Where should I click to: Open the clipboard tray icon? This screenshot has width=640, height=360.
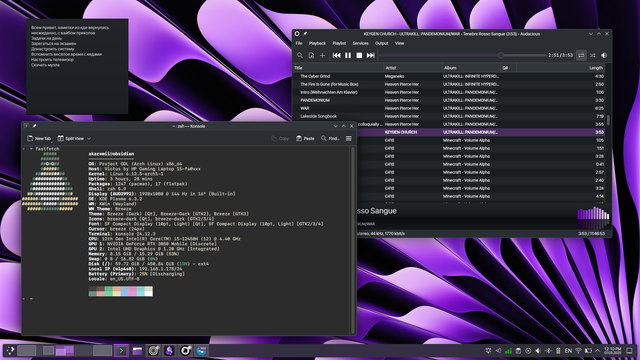coord(518,351)
